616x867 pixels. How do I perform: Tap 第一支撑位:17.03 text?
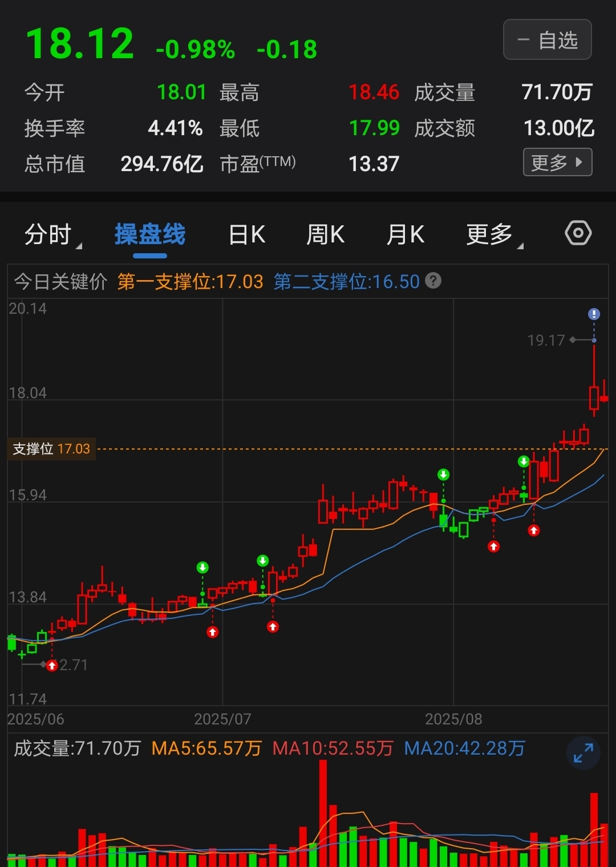click(191, 282)
